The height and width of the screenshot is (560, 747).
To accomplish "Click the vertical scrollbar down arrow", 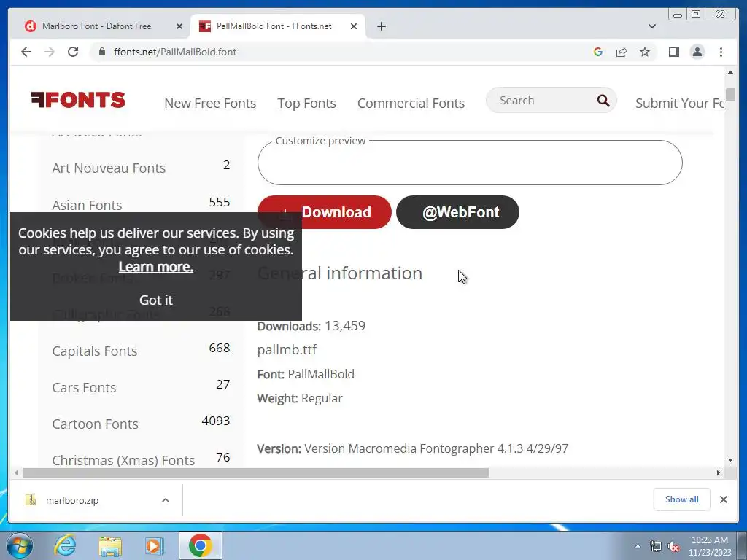I will [x=730, y=460].
